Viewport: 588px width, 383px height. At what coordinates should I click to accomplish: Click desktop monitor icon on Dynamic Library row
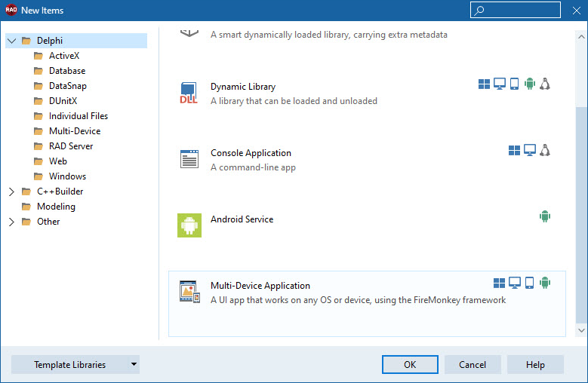coord(500,84)
